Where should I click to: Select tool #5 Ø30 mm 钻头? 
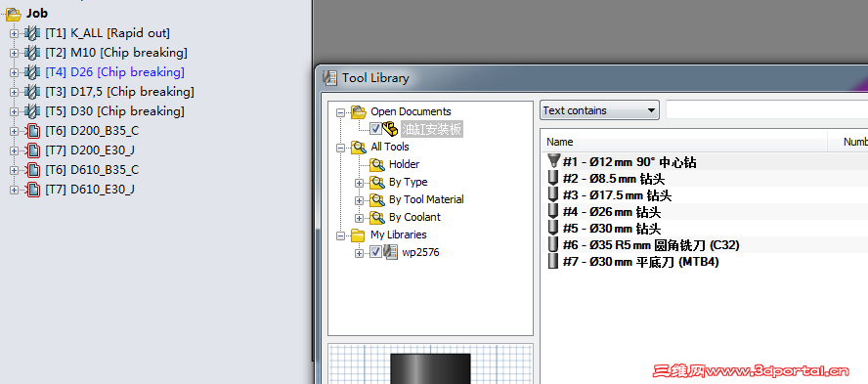coord(612,229)
